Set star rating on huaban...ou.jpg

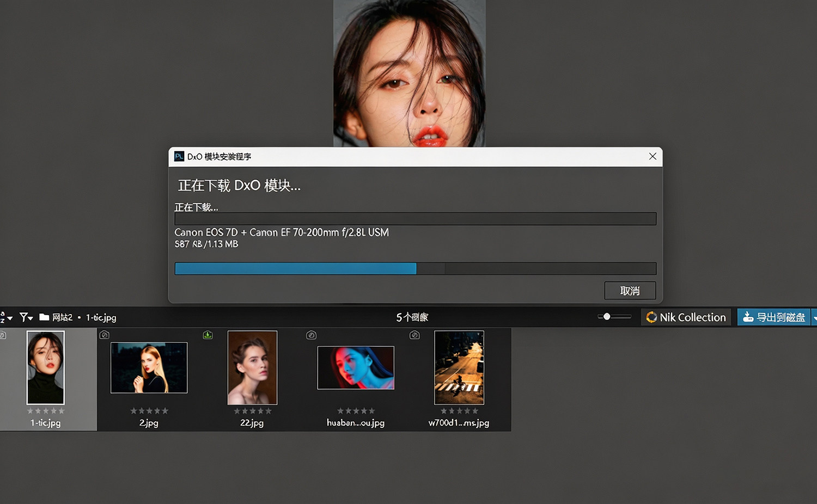coord(356,411)
